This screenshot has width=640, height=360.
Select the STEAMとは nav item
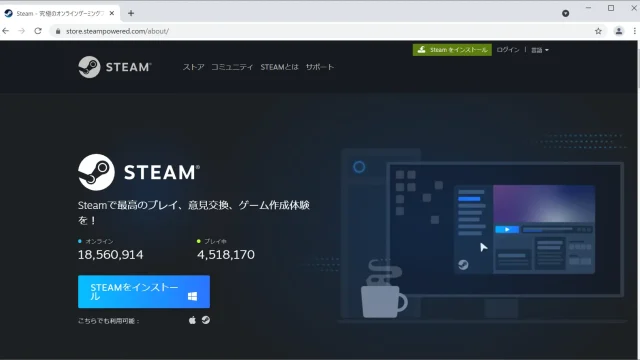click(x=280, y=67)
